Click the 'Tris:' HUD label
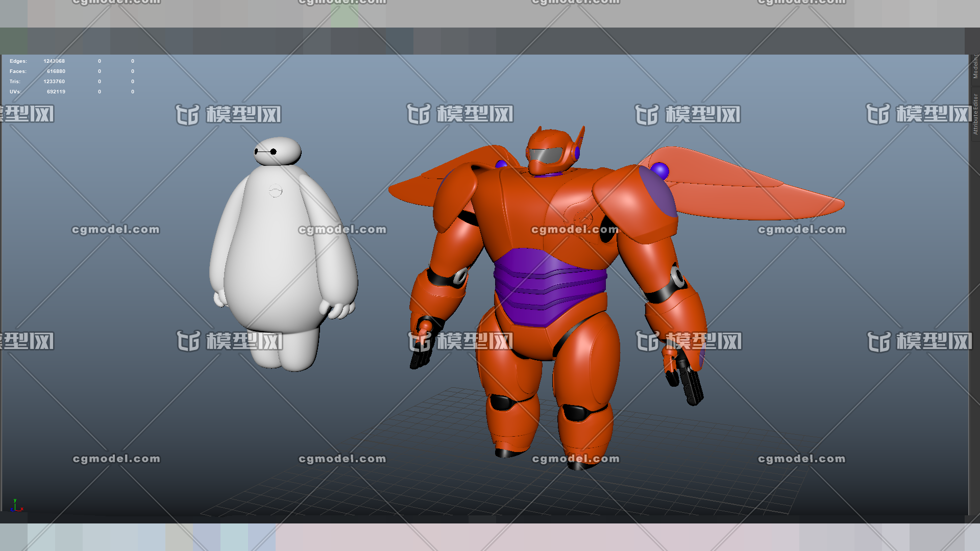Viewport: 980px width, 551px height. tap(15, 82)
